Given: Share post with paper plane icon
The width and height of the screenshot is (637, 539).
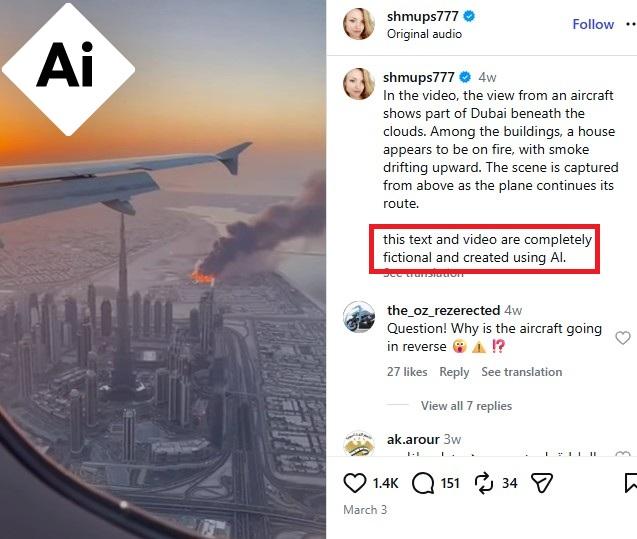Looking at the screenshot, I should [542, 483].
